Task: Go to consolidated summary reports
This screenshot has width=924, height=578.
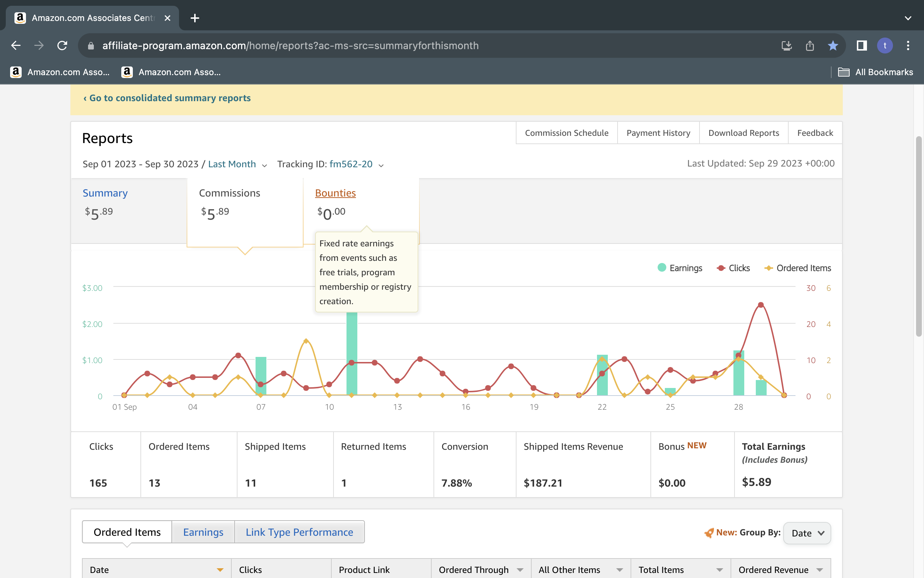Action: [x=167, y=98]
